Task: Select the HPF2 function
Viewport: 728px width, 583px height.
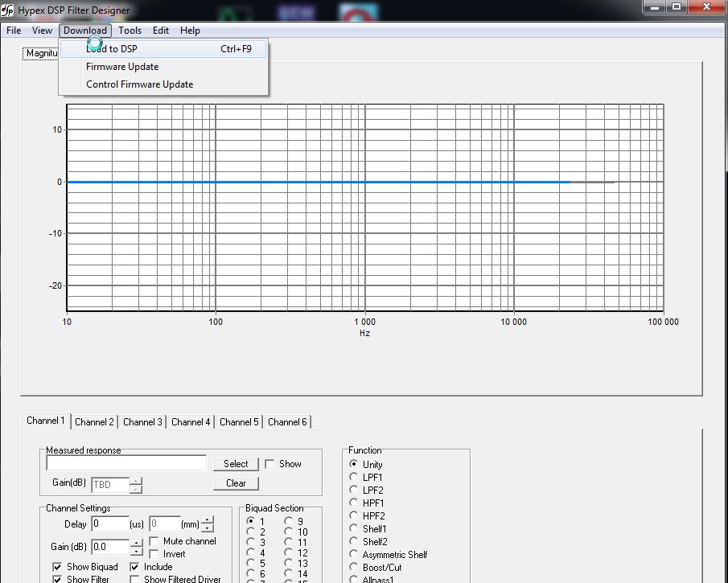Action: point(354,515)
